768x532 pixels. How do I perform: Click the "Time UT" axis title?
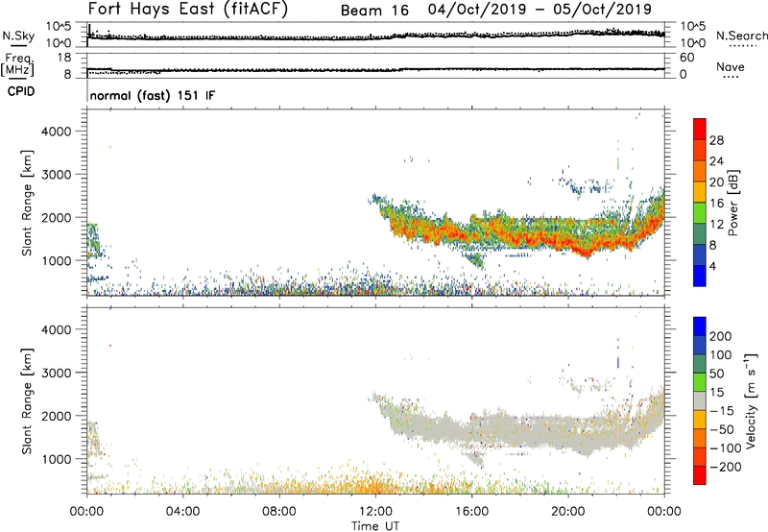(375, 526)
